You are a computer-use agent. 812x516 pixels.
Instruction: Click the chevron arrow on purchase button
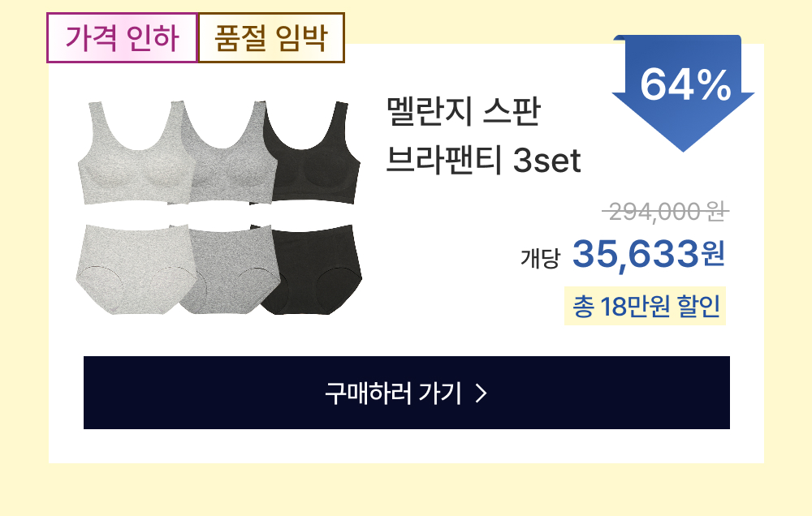482,393
